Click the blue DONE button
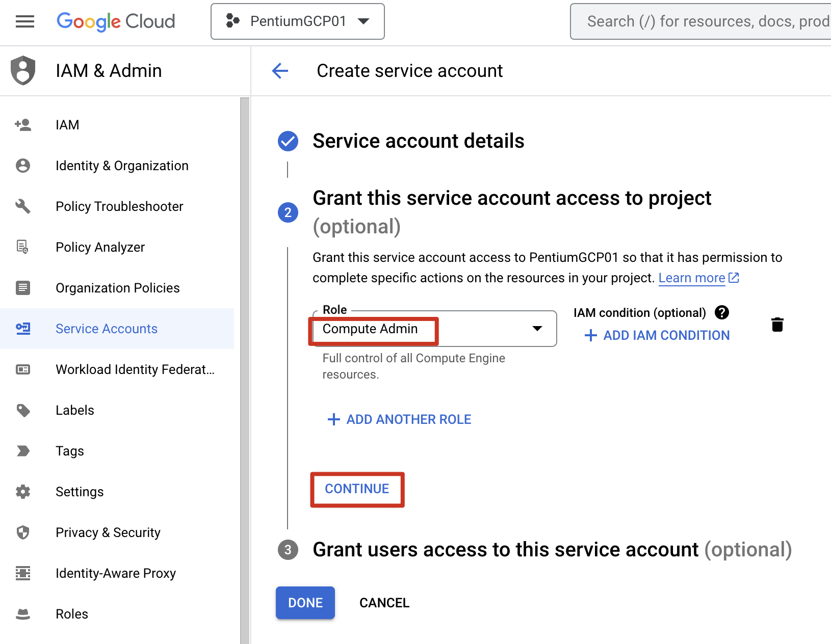The image size is (831, 644). tap(305, 603)
